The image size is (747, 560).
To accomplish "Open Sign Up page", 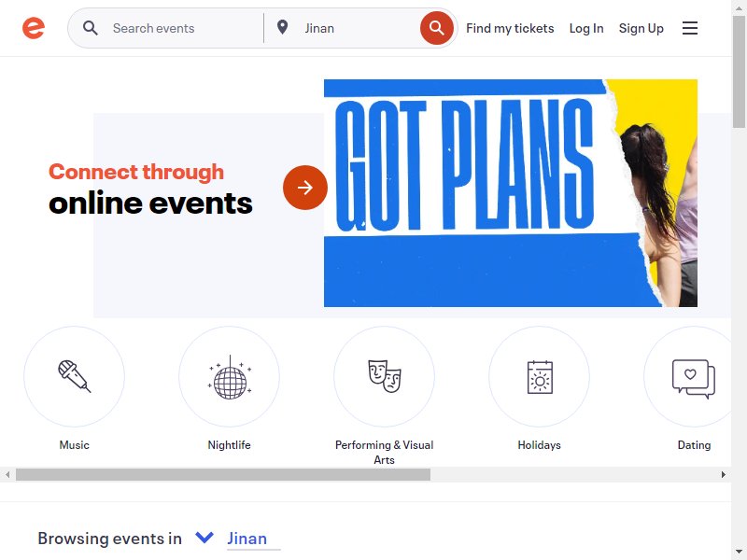I will tap(641, 29).
